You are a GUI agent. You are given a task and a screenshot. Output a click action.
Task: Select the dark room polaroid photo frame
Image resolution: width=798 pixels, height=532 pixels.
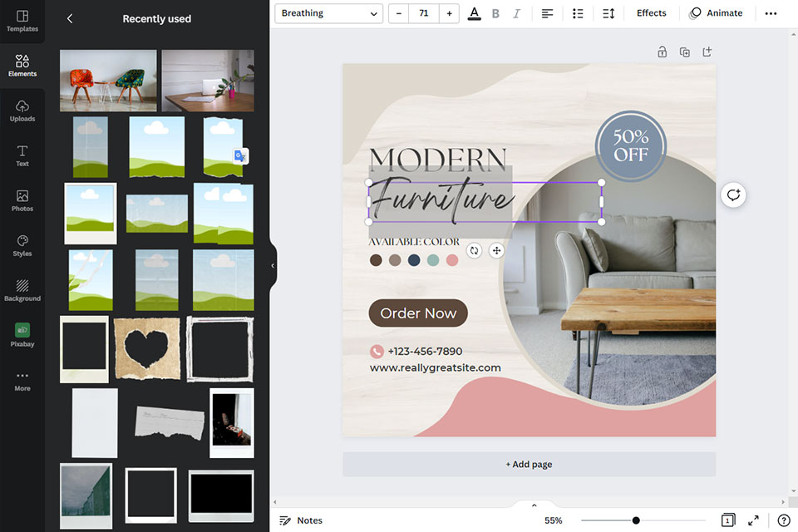tap(232, 422)
